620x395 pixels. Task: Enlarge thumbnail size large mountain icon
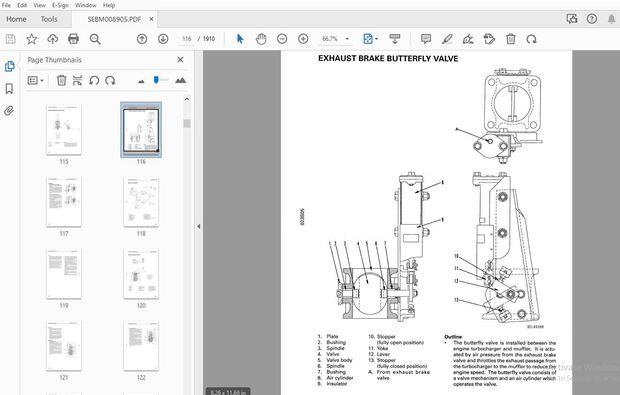[x=180, y=80]
